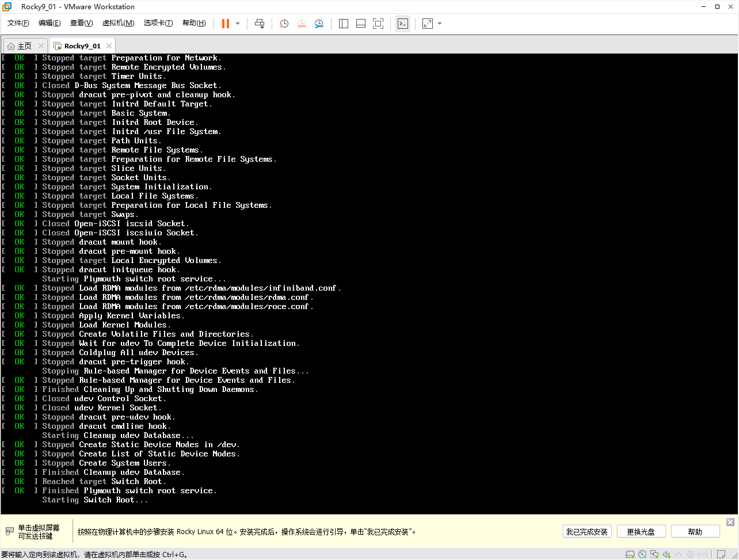
Task: Click the hard disk status icon
Action: pyautogui.click(x=630, y=554)
